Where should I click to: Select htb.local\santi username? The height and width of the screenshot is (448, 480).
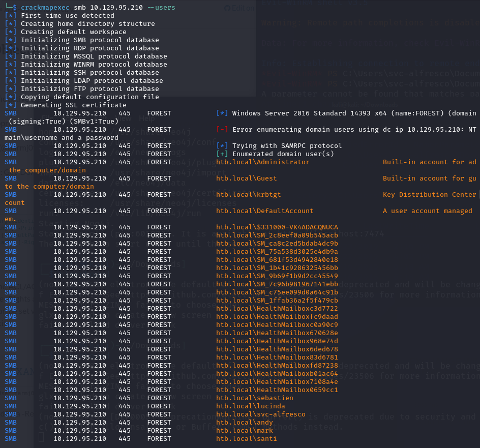(246, 438)
